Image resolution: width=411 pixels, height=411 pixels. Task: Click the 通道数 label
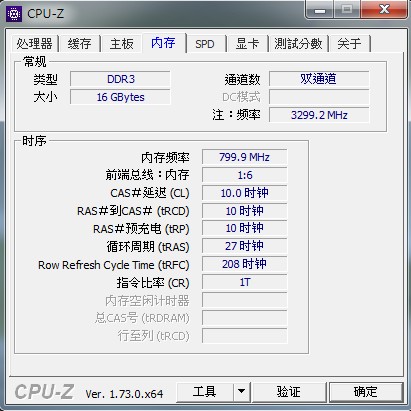[x=242, y=80]
